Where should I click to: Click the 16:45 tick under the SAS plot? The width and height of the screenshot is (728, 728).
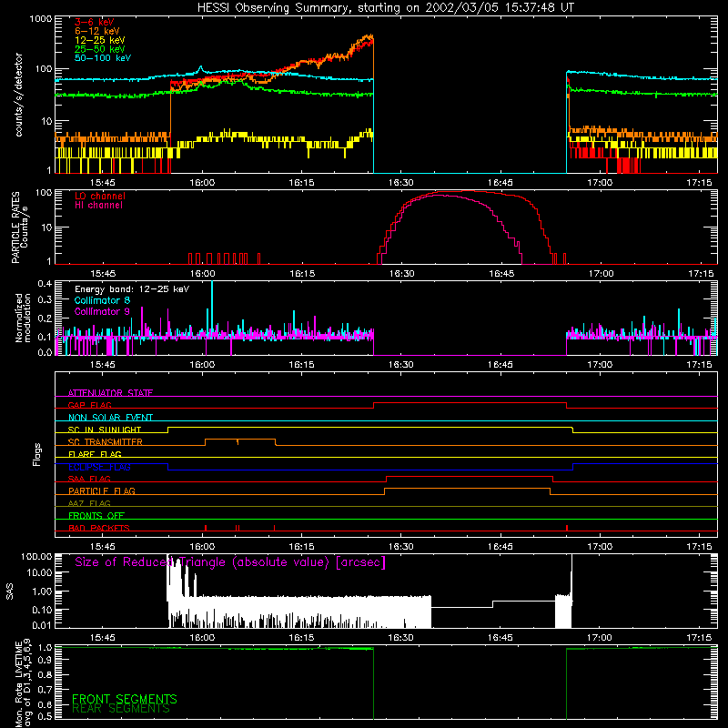point(500,638)
